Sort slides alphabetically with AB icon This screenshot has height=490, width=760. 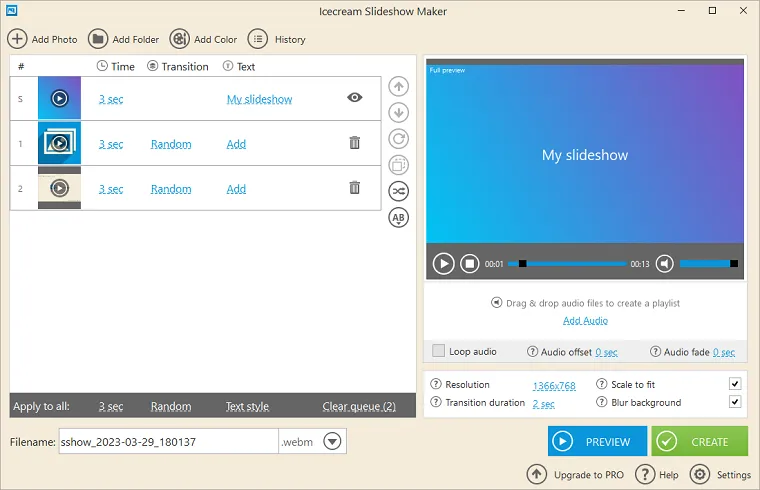click(x=398, y=218)
